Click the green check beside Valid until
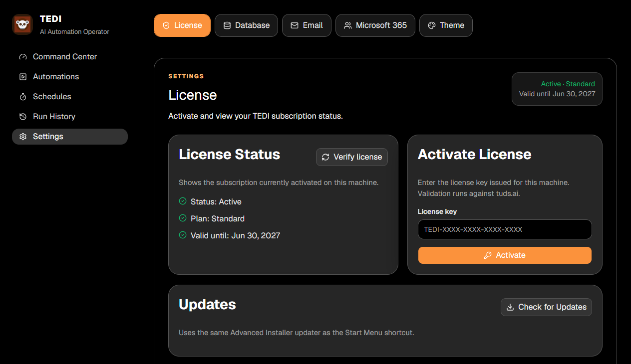The image size is (631, 364). [183, 235]
